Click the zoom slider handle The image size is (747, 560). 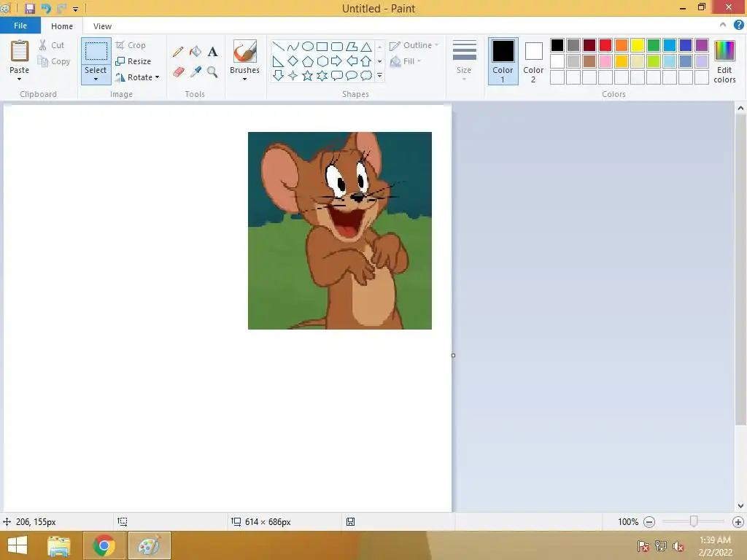tap(694, 521)
